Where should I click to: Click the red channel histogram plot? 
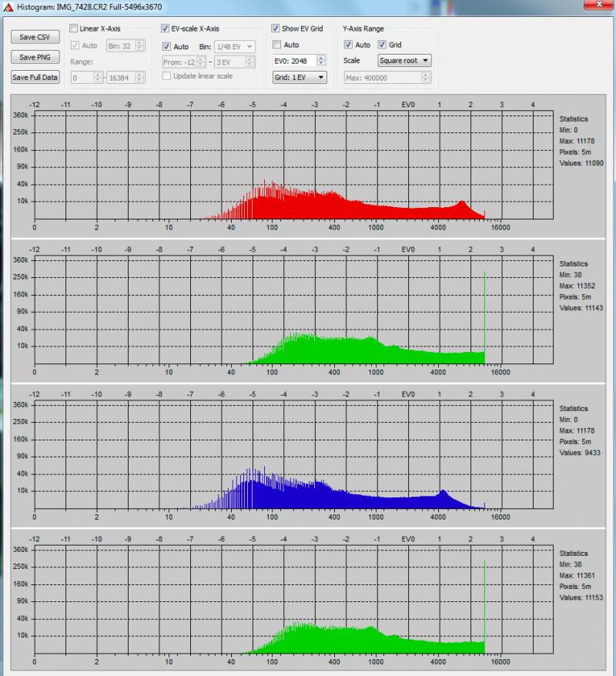[x=293, y=165]
